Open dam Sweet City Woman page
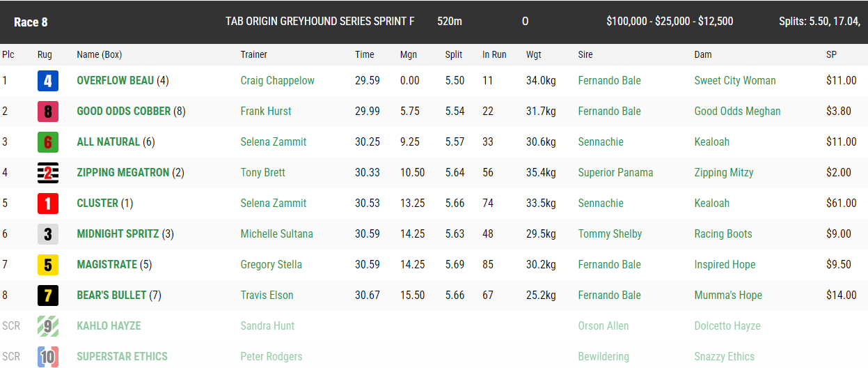The height and width of the screenshot is (368, 868). point(734,81)
